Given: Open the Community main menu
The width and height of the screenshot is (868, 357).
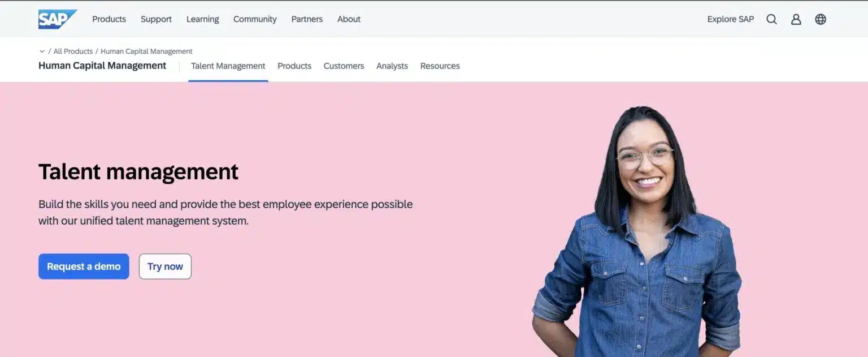Looking at the screenshot, I should pyautogui.click(x=255, y=19).
